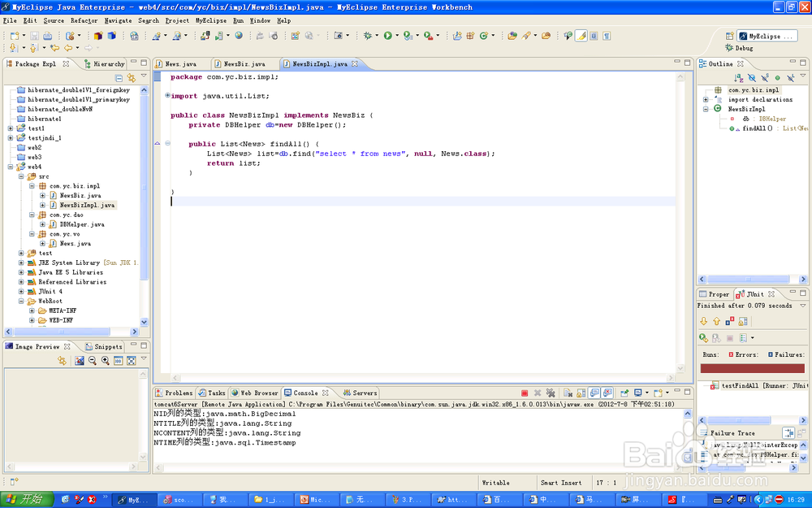Collapse the web4 project node
This screenshot has width=812, height=508.
click(11, 167)
